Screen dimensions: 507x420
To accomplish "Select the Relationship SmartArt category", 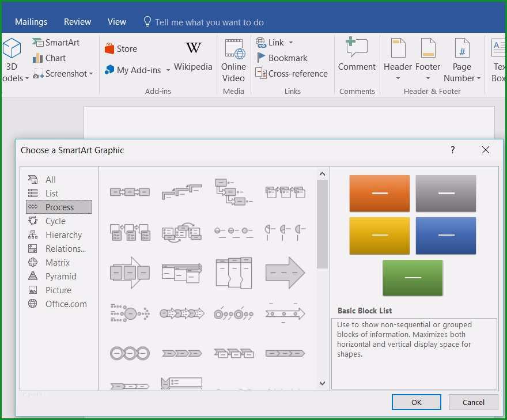I will 59,249.
